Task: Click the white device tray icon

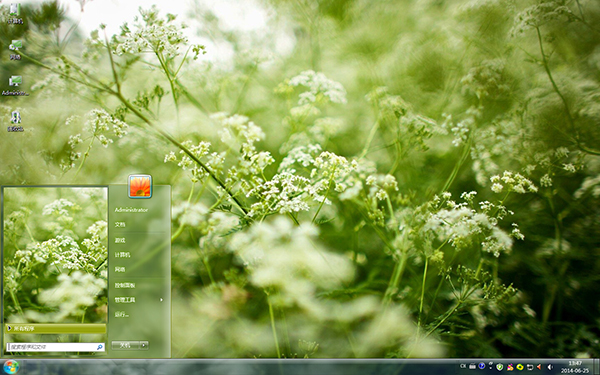Action: [x=530, y=367]
